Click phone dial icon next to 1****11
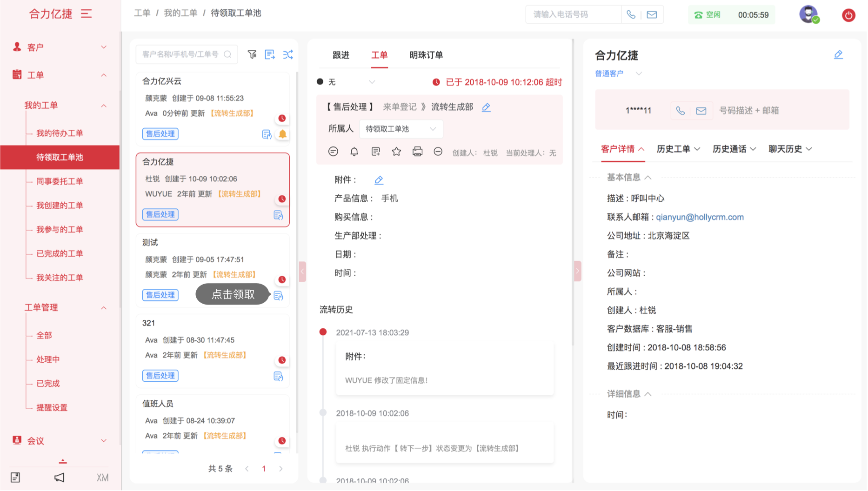Image resolution: width=868 pixels, height=491 pixels. 680,111
